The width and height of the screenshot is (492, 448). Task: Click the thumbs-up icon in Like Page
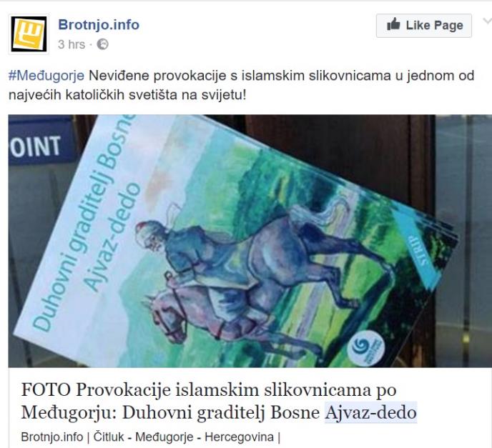click(x=393, y=24)
